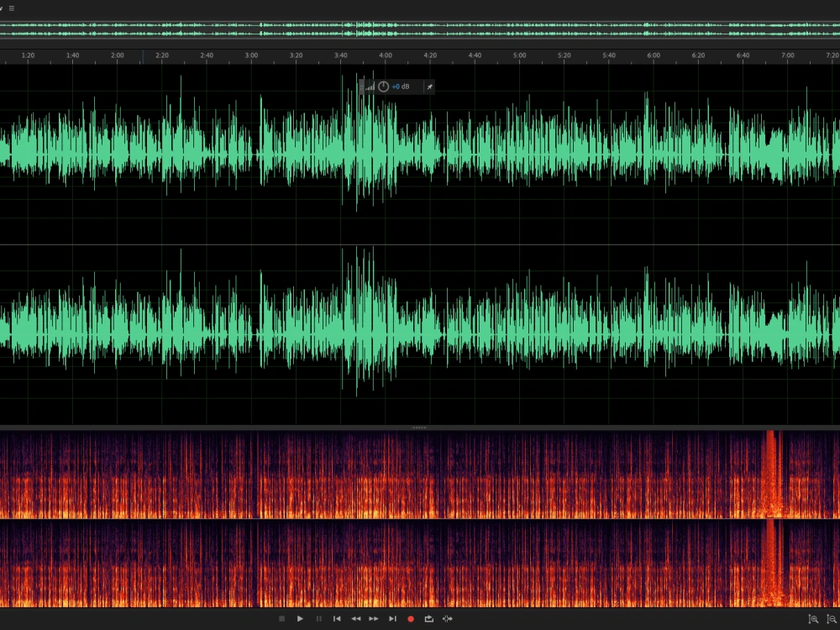Click the 3:40 timeline ruler label
840x630 pixels.
pyautogui.click(x=341, y=55)
